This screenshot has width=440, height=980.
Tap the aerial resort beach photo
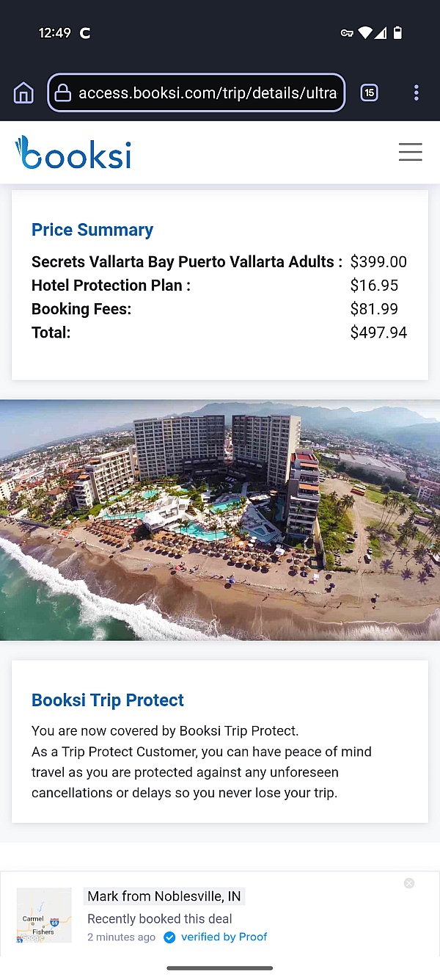point(220,520)
